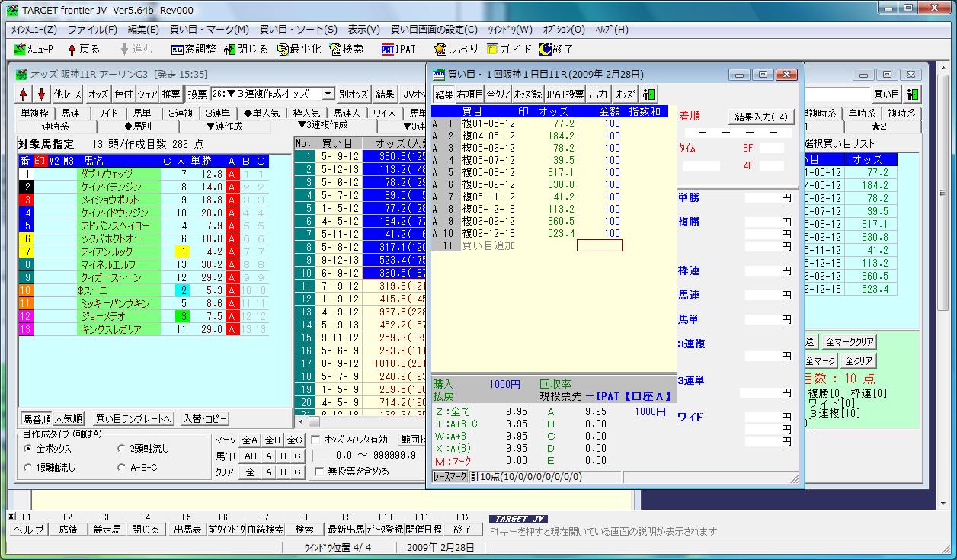The width and height of the screenshot is (957, 560).
Task: Go to next race with red down arrow
Action: (41, 94)
